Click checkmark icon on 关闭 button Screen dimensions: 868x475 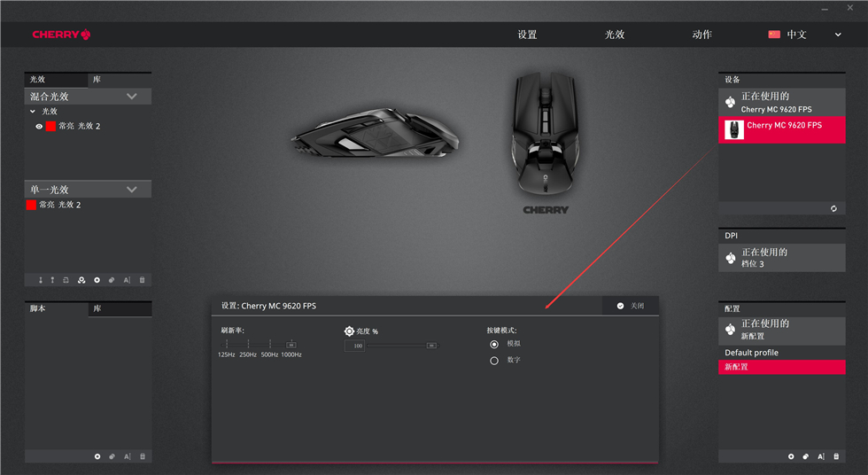pos(621,306)
